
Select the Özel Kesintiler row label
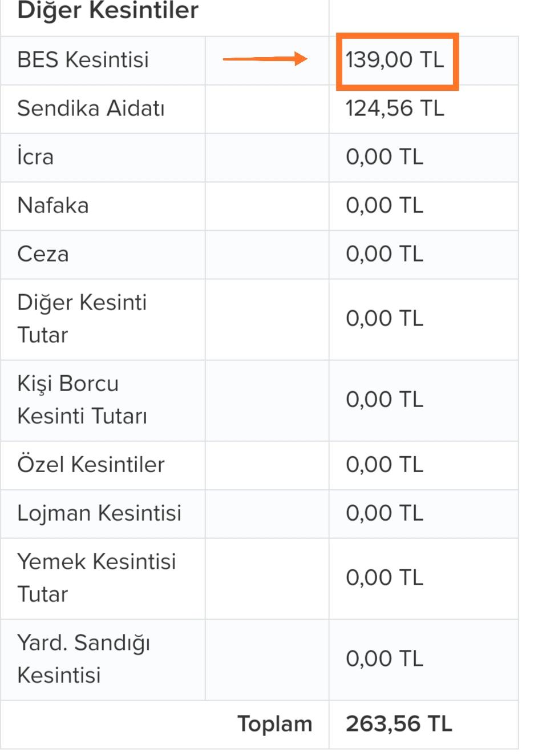[91, 464]
